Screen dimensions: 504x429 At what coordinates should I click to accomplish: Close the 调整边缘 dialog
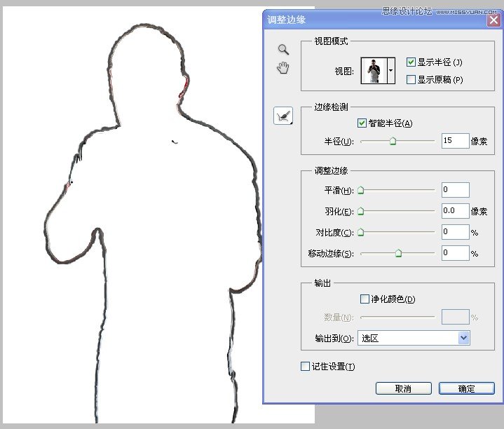(x=494, y=20)
